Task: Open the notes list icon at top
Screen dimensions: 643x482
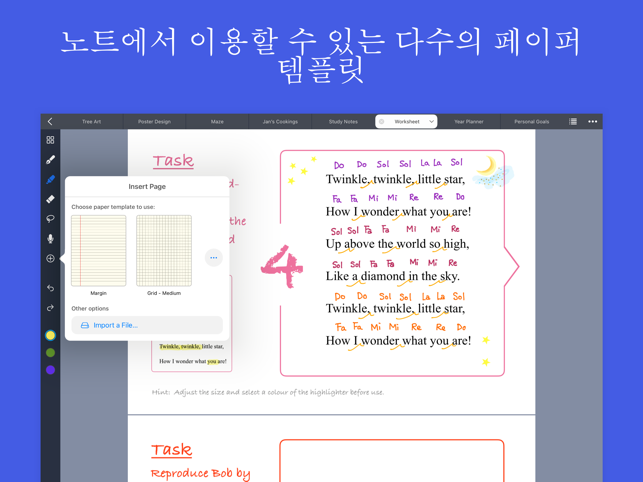Action: (573, 121)
